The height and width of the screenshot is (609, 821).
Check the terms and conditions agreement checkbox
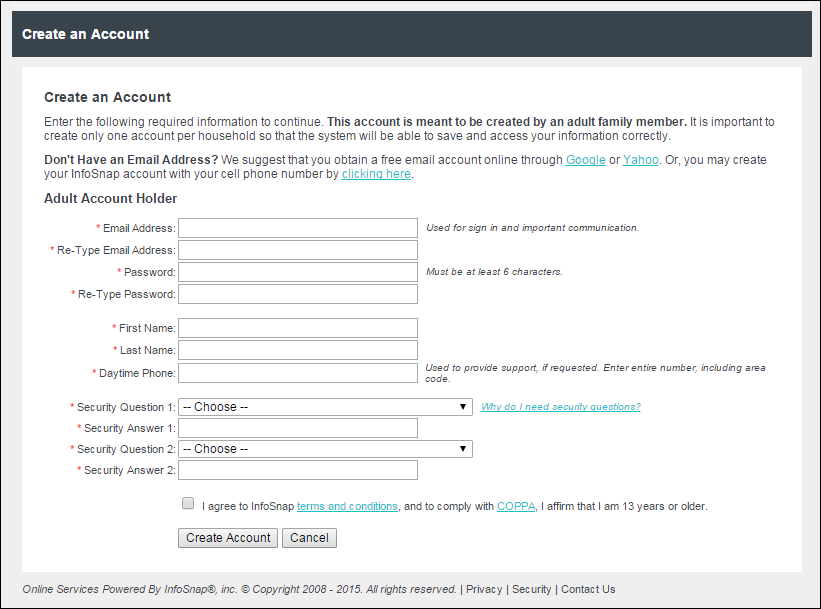pos(188,504)
